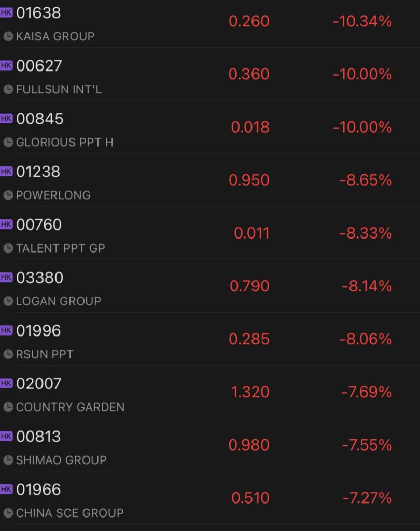The width and height of the screenshot is (420, 531).
Task: Select the TALENT PPT GP entry
Action: click(210, 233)
